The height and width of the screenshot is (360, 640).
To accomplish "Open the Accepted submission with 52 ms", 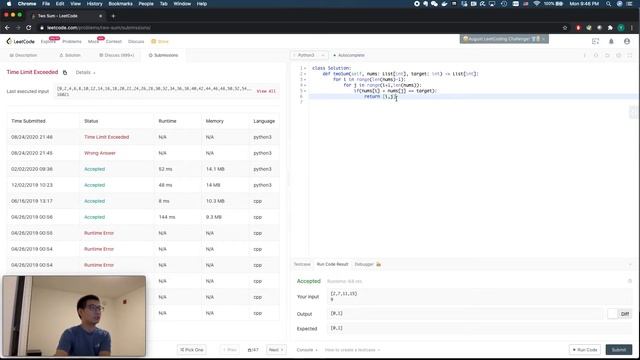I will (x=94, y=169).
